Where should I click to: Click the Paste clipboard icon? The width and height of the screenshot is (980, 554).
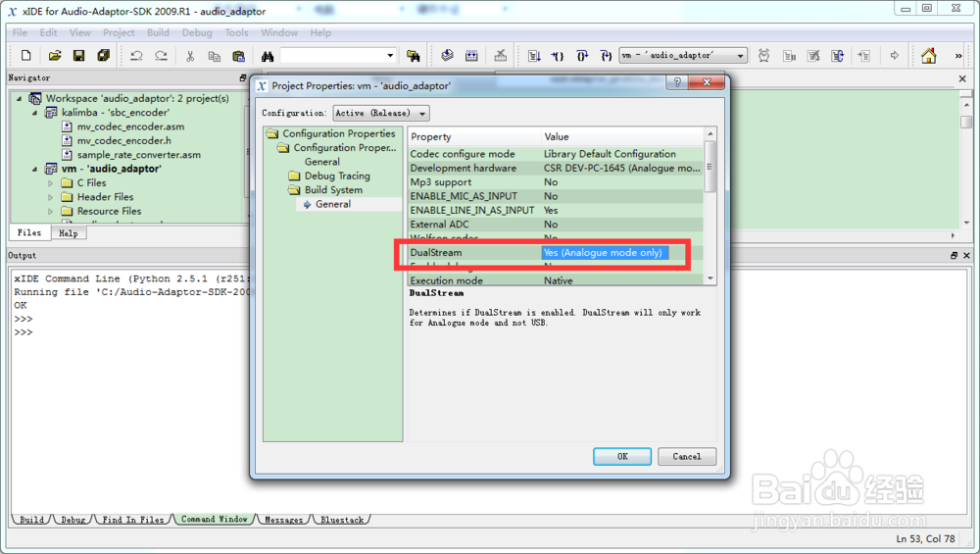coord(238,56)
